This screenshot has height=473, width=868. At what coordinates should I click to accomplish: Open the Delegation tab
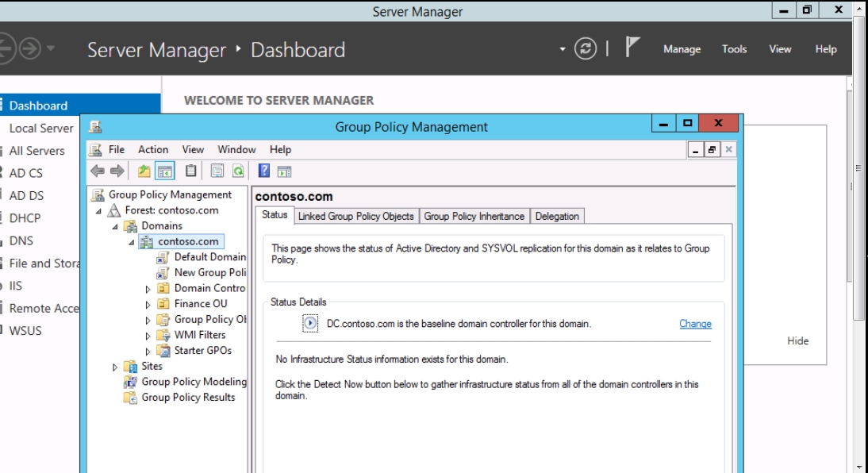557,216
